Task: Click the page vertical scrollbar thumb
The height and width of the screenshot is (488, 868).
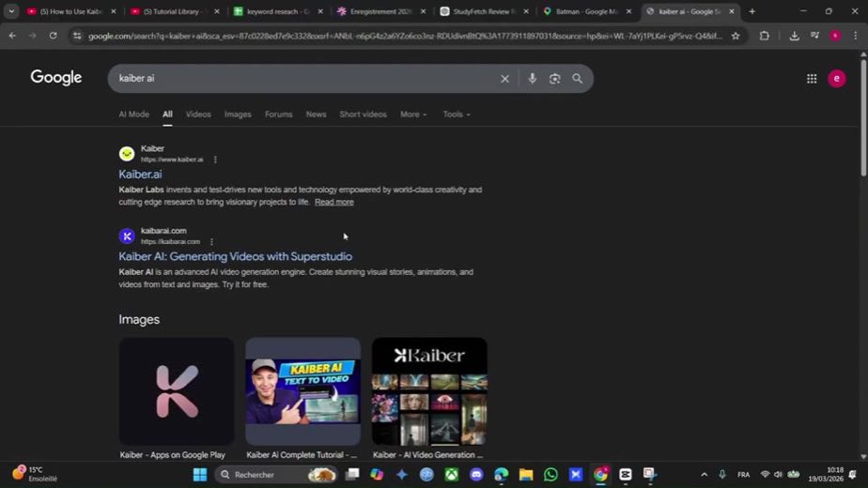Action: tap(863, 117)
